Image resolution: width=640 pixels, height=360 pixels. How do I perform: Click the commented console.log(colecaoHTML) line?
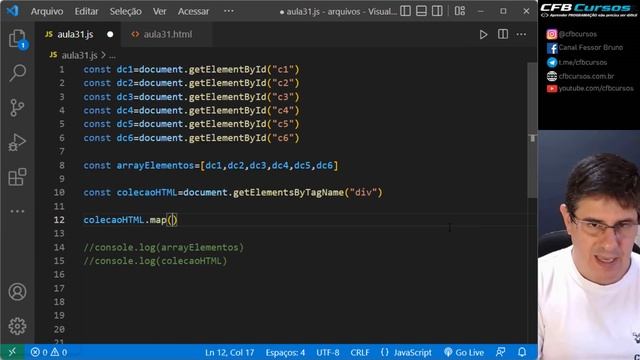tap(155, 261)
